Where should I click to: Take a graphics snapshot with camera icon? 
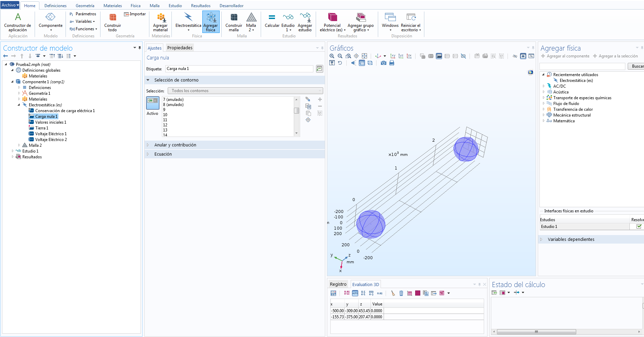point(383,63)
